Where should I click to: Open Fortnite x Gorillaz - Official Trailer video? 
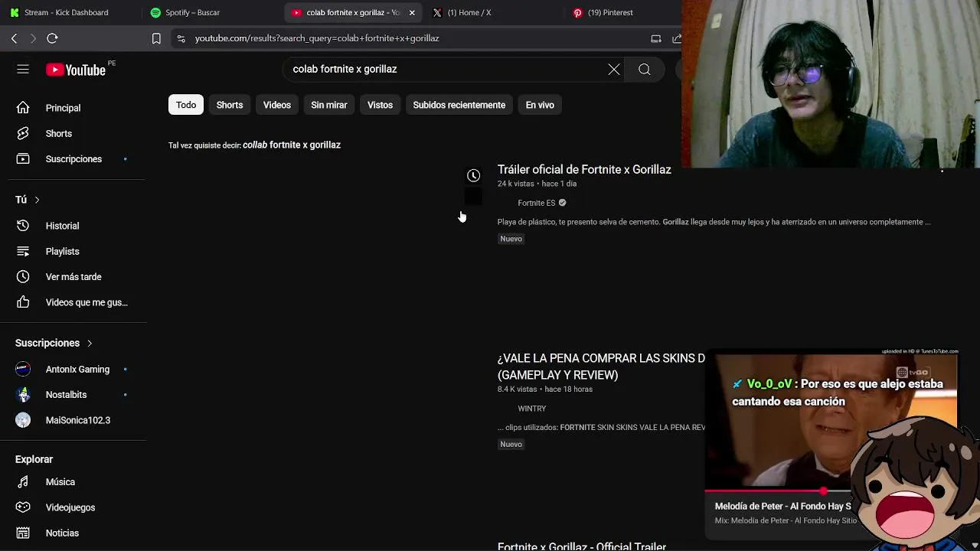tap(582, 546)
